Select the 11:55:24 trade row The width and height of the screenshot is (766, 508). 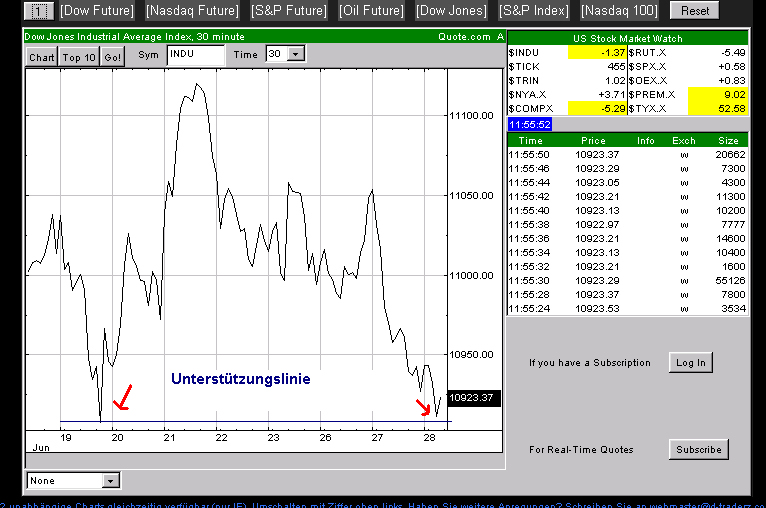[x=627, y=309]
